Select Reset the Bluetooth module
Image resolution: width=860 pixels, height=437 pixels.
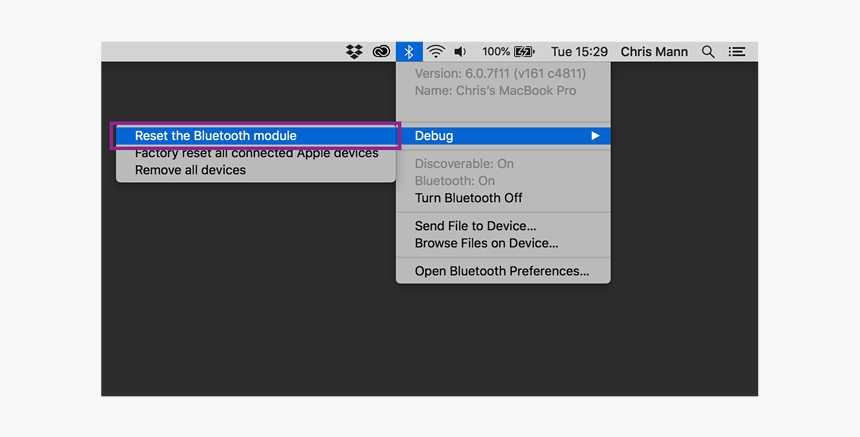[x=216, y=136]
